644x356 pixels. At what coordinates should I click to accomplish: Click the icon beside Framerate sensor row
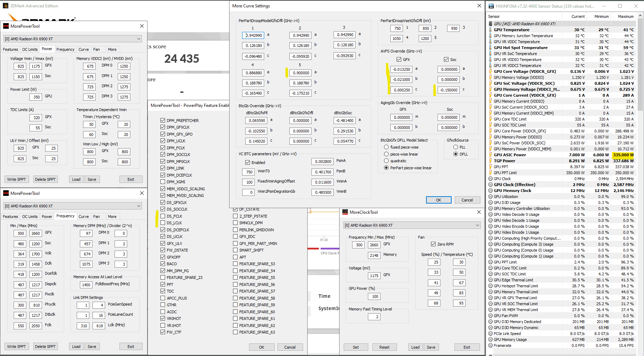pyautogui.click(x=491, y=345)
